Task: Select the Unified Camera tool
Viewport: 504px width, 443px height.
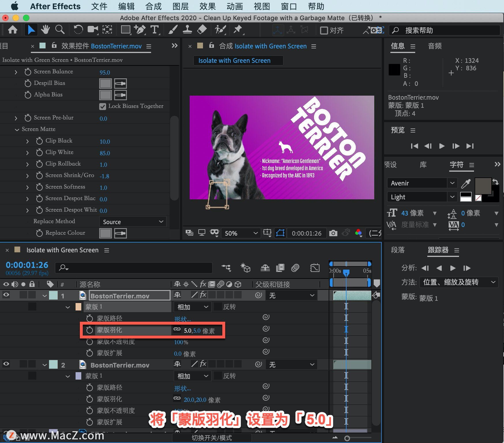Action: 93,30
